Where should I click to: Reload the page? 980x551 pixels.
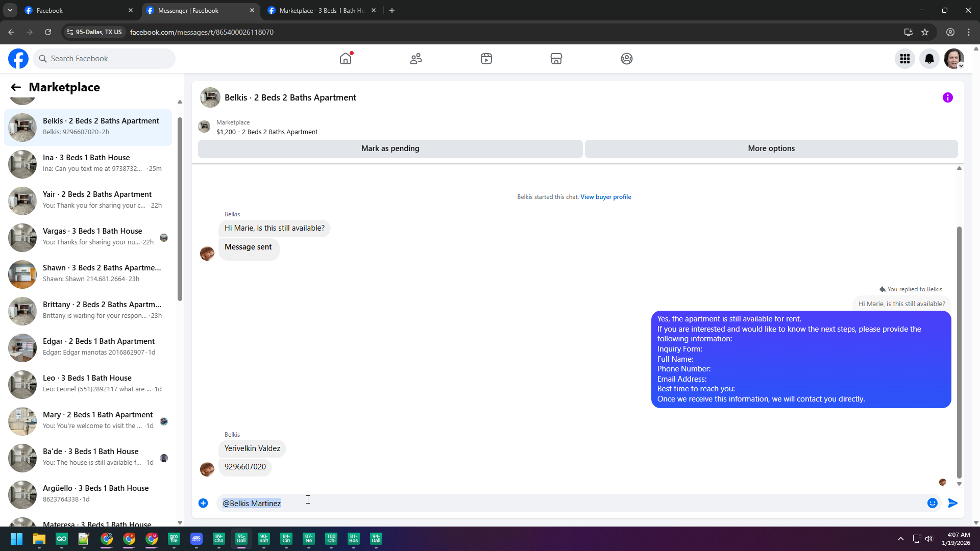48,32
